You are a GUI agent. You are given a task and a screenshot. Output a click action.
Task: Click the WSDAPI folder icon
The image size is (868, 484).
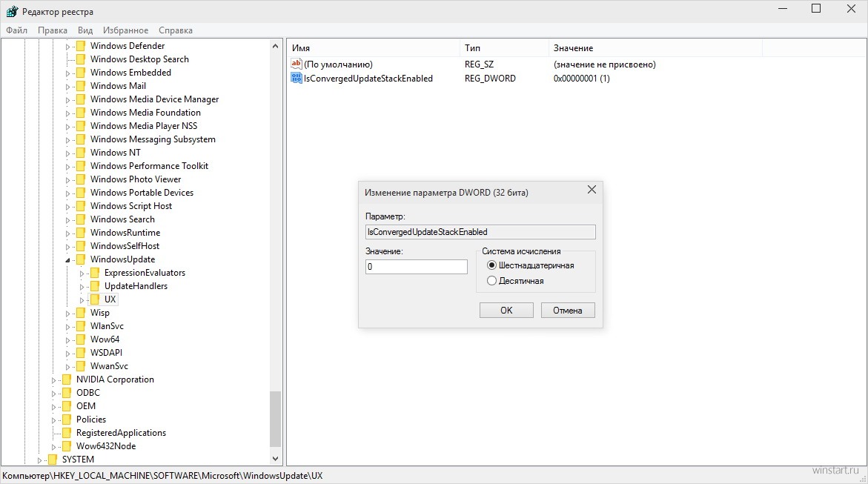coord(81,353)
